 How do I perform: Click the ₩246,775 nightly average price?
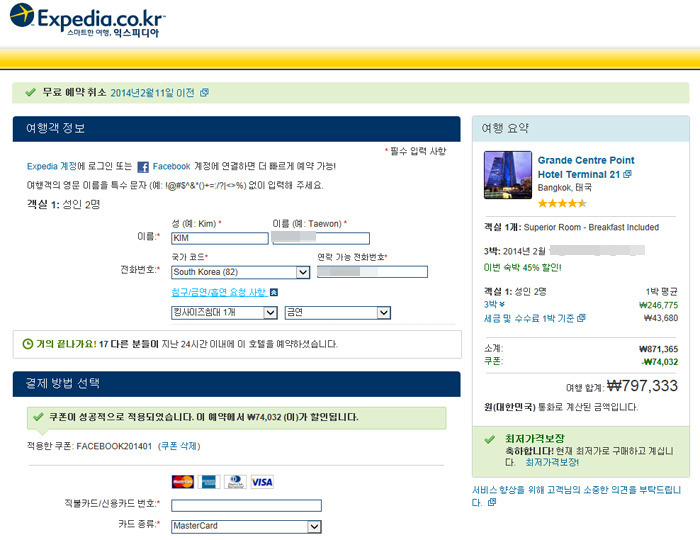point(658,305)
